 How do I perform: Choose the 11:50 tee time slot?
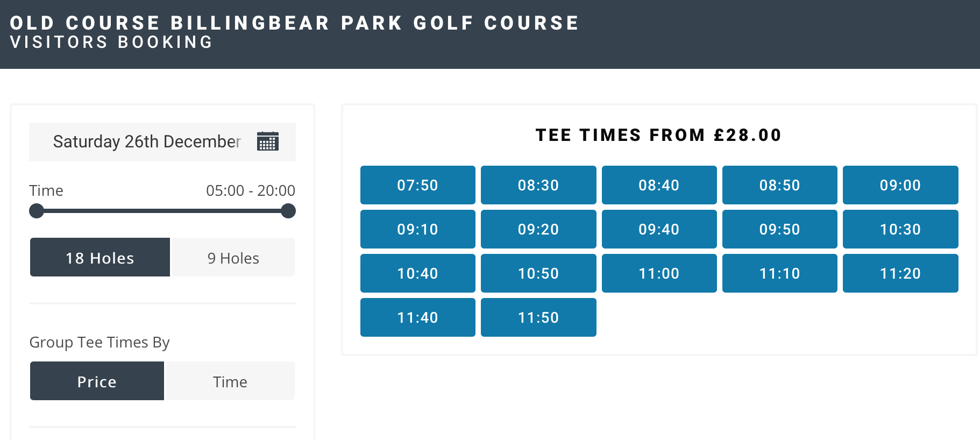[538, 317]
